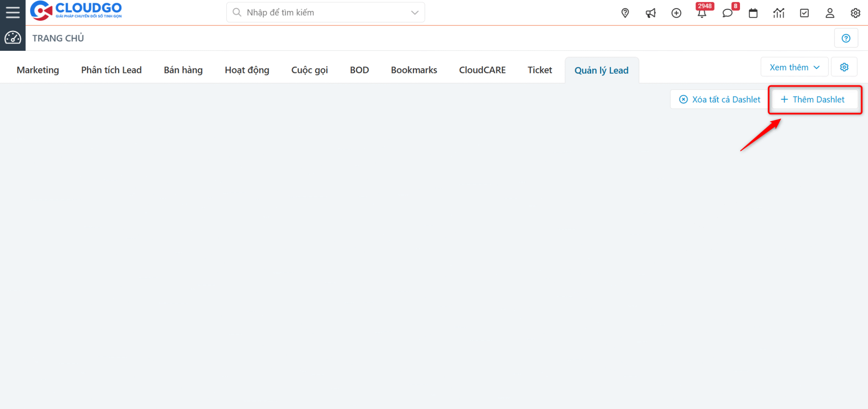The height and width of the screenshot is (409, 868).
Task: Select the Quản lý Lead tab
Action: [x=602, y=70]
